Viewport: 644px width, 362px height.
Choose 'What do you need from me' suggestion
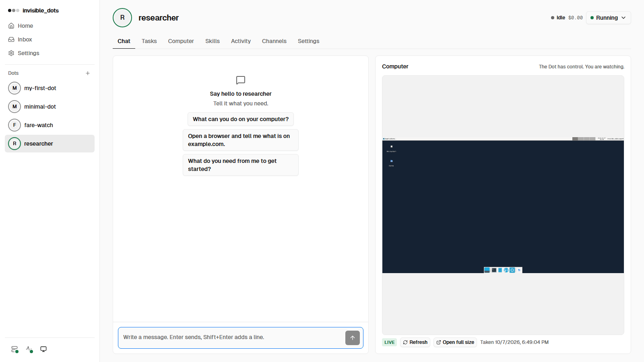(241, 165)
